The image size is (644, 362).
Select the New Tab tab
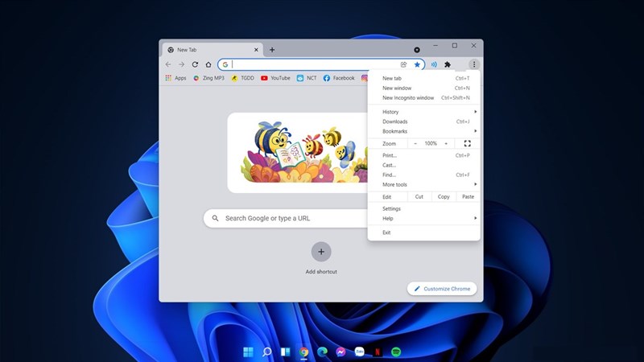pyautogui.click(x=213, y=50)
